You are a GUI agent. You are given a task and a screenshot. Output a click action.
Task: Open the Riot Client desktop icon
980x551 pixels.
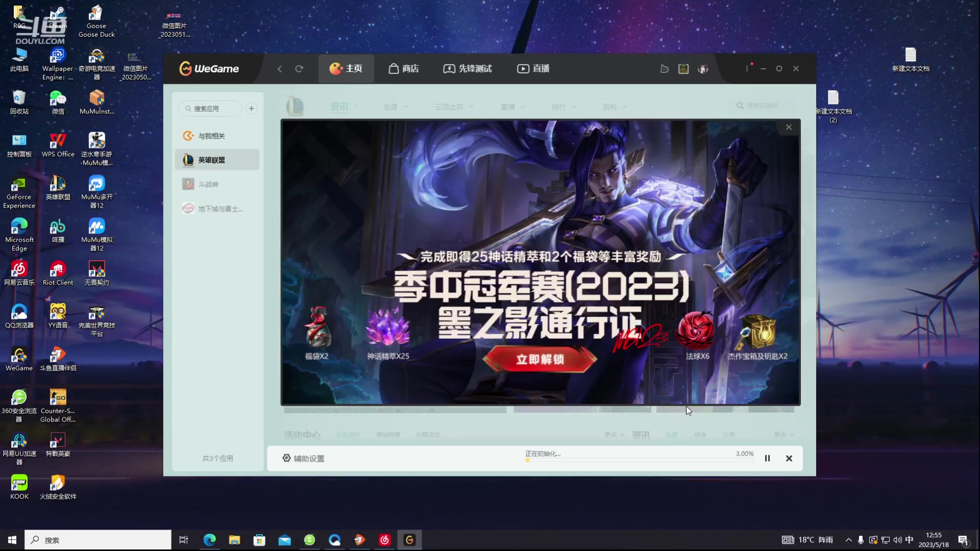[x=58, y=273]
